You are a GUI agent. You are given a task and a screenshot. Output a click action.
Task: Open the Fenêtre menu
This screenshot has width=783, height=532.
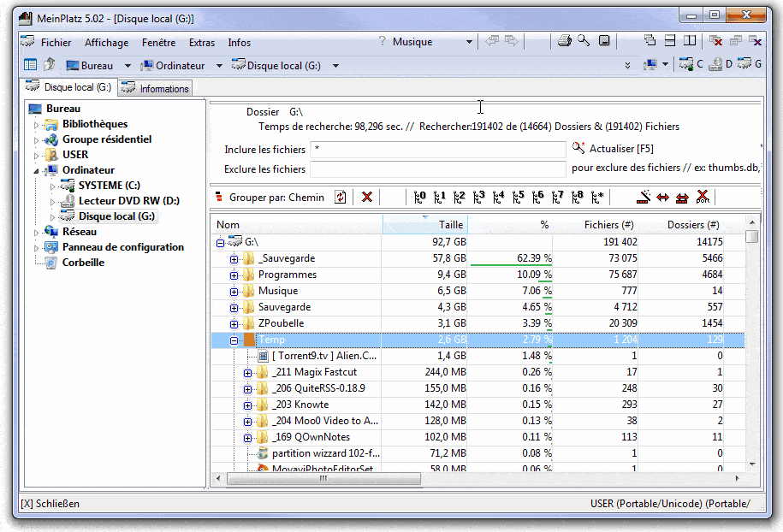(x=159, y=43)
